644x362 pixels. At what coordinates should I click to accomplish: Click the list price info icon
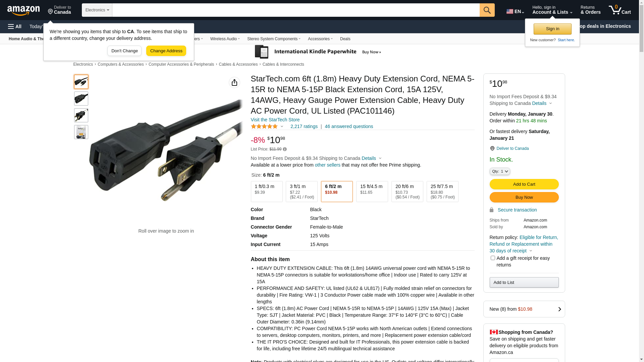[x=285, y=149]
